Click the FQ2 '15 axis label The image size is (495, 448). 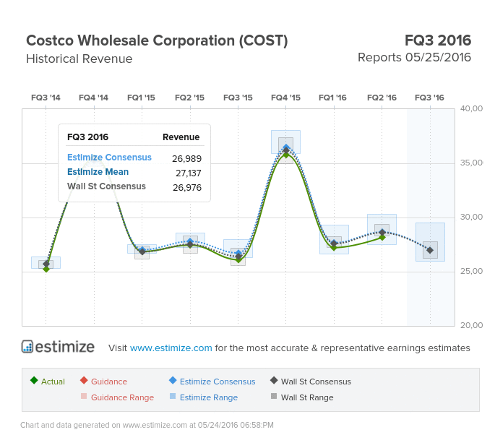190,98
